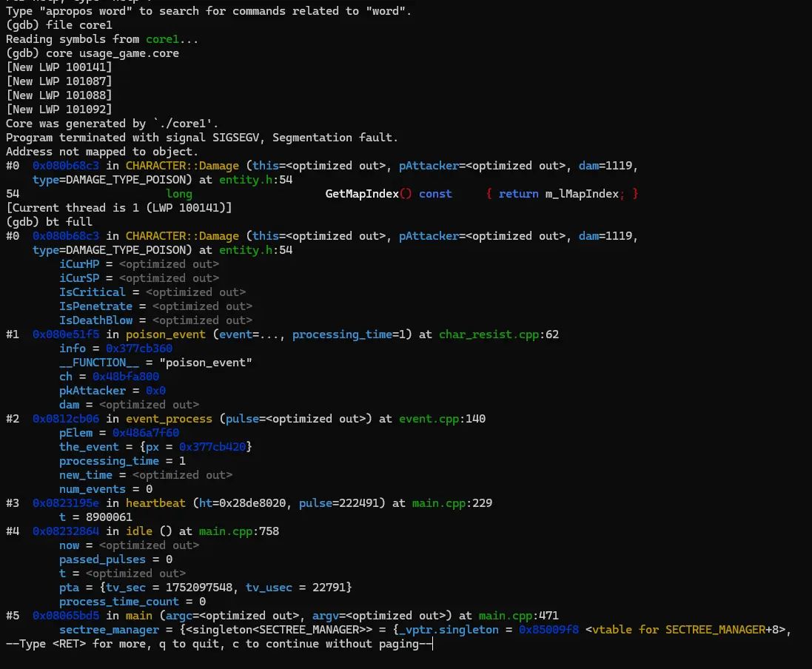Click pElem pointer value 0x486a7f60

pyautogui.click(x=146, y=432)
